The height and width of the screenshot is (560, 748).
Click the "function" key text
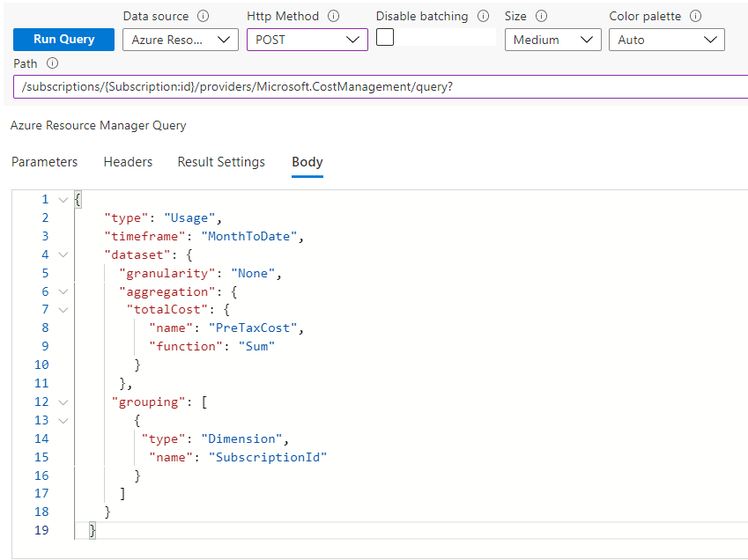[186, 347]
